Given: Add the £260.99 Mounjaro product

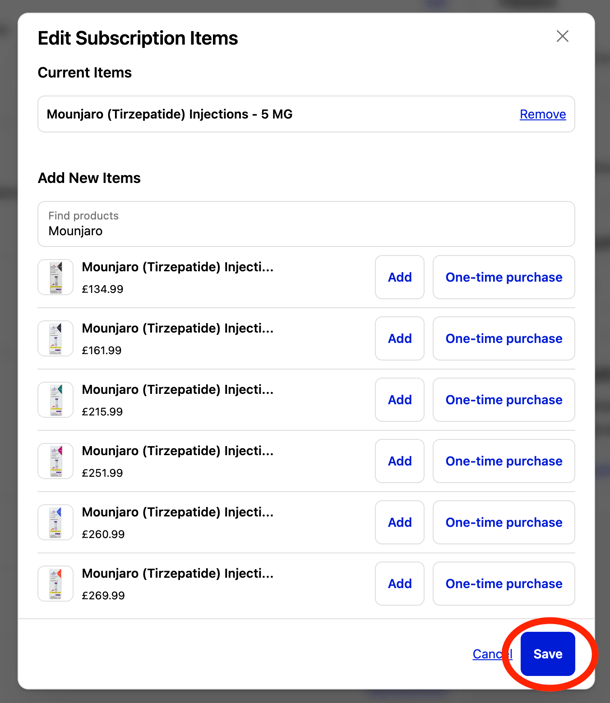Looking at the screenshot, I should click(399, 522).
